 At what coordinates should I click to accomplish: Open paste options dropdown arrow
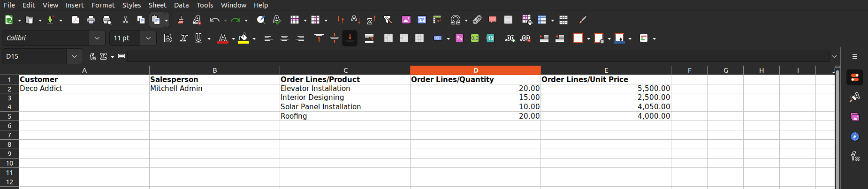[x=166, y=20]
